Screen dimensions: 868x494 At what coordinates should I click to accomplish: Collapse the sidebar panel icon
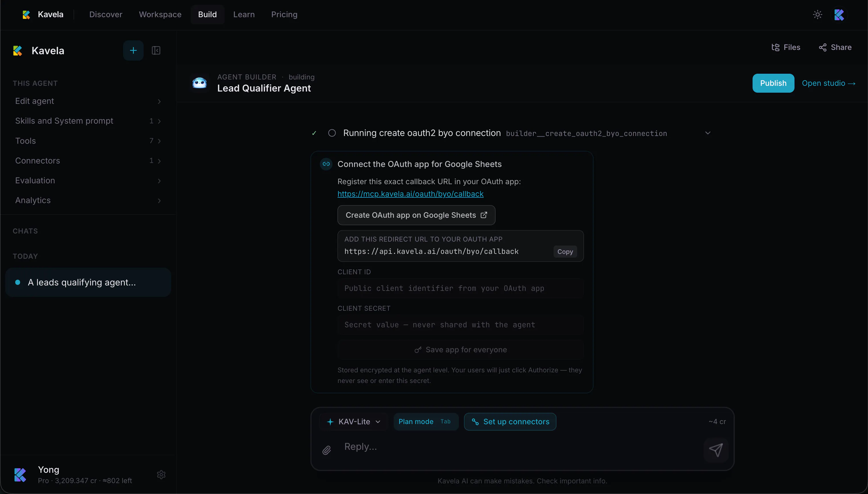[156, 50]
